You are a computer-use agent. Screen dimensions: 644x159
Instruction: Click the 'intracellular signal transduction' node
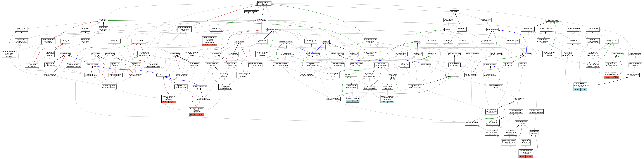point(382,65)
